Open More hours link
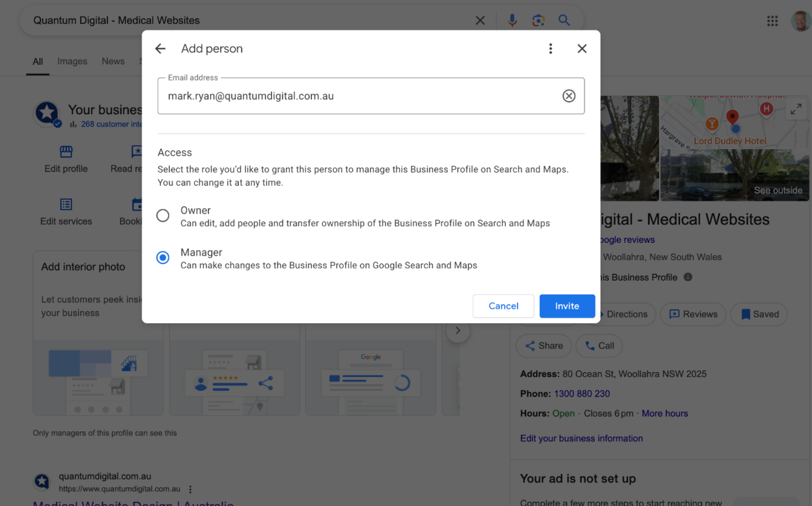The height and width of the screenshot is (506, 812). point(665,414)
